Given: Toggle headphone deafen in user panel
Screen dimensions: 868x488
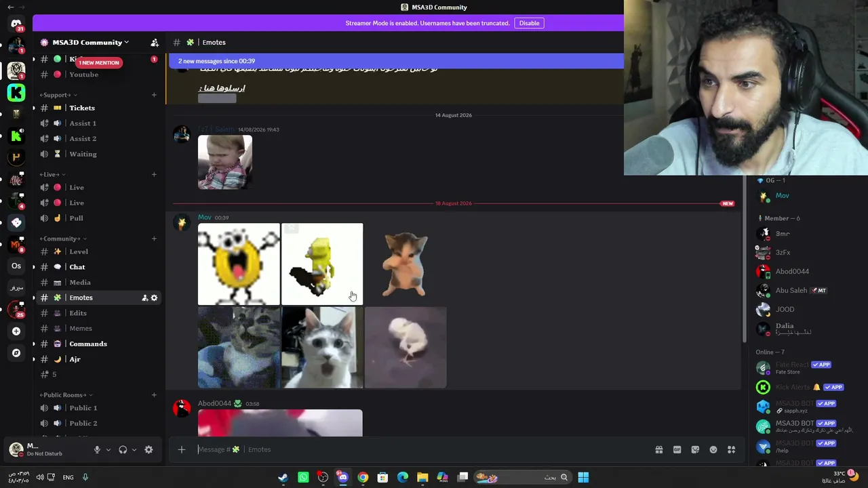Looking at the screenshot, I should tap(123, 449).
